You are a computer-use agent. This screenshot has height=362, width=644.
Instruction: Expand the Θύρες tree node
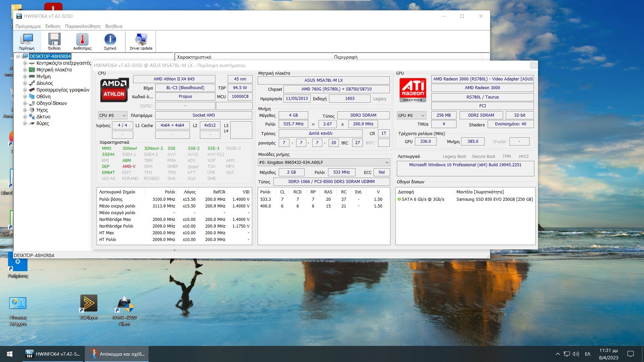click(x=25, y=123)
